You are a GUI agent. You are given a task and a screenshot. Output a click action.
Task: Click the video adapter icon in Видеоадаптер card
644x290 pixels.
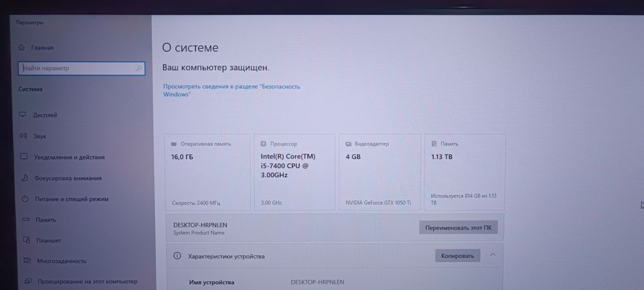tap(348, 144)
